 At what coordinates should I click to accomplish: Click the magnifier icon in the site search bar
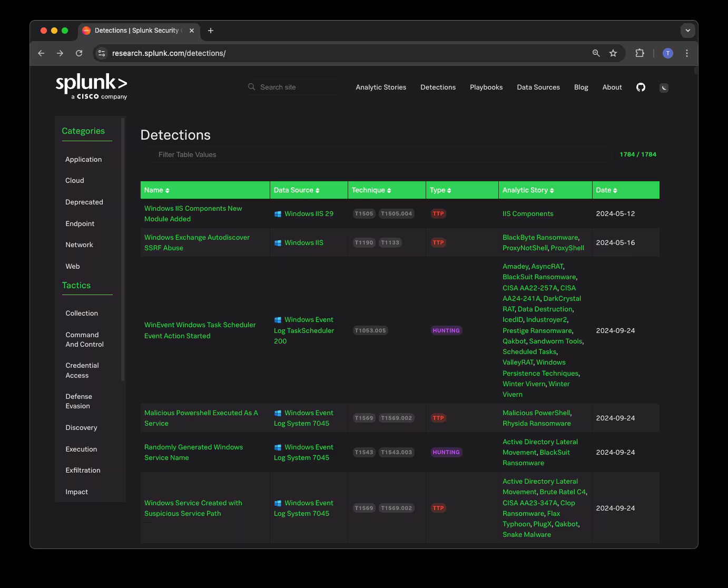point(251,87)
